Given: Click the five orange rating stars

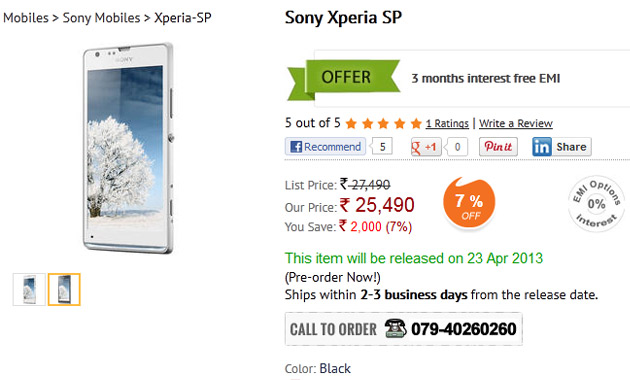Looking at the screenshot, I should 383,123.
